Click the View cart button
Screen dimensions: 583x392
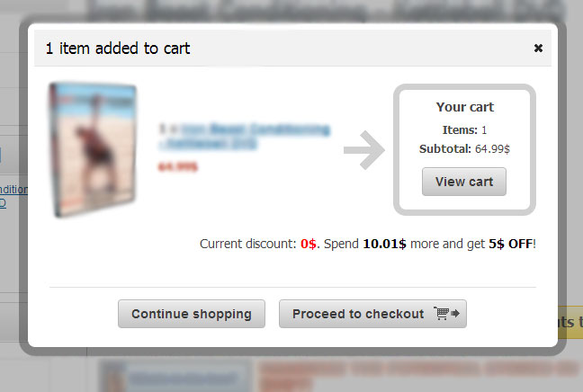(x=464, y=182)
